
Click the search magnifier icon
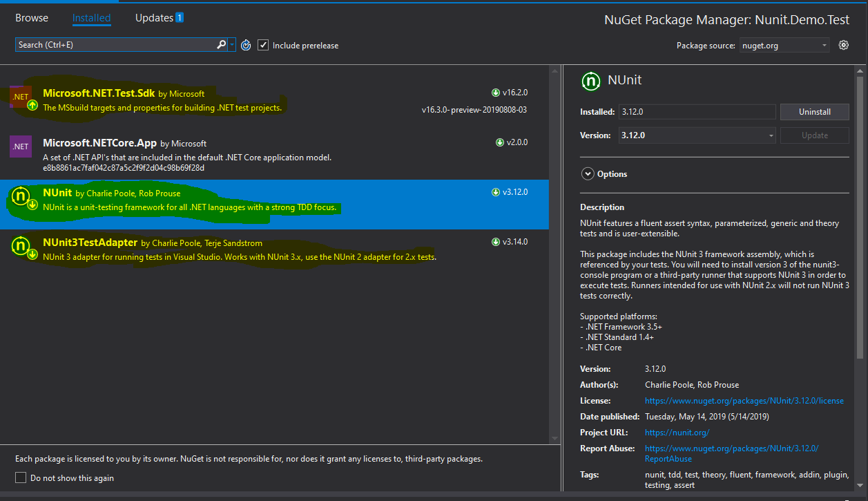point(221,45)
